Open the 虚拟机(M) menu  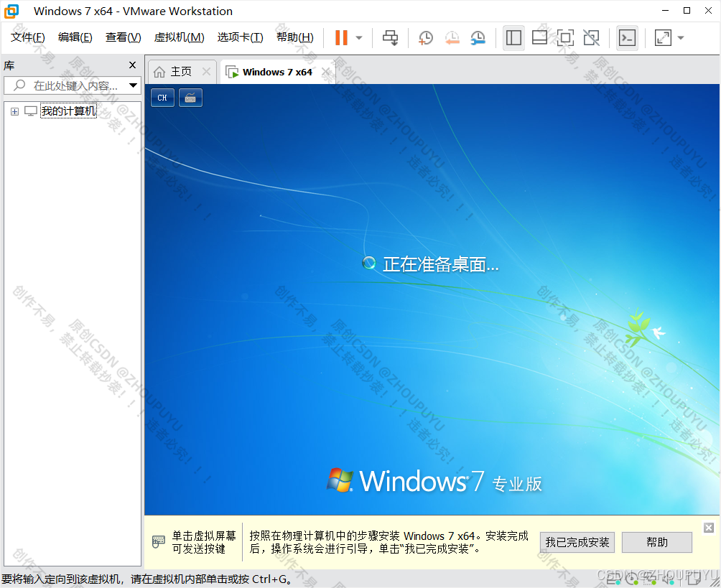pos(179,37)
